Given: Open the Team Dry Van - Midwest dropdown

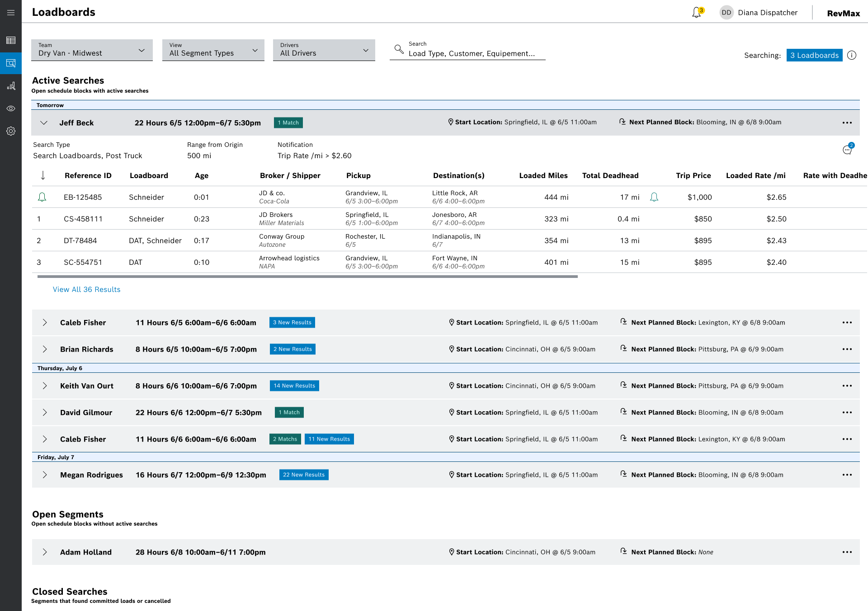Looking at the screenshot, I should coord(92,50).
